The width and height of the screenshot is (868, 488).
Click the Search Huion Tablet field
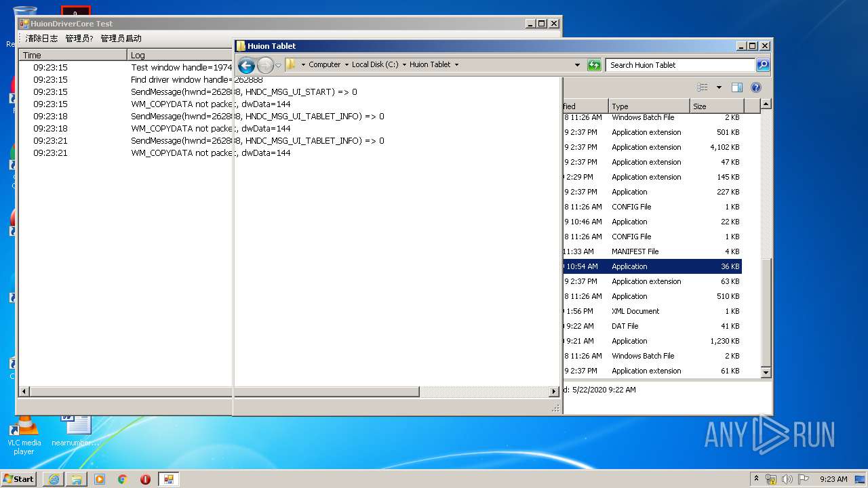click(680, 65)
